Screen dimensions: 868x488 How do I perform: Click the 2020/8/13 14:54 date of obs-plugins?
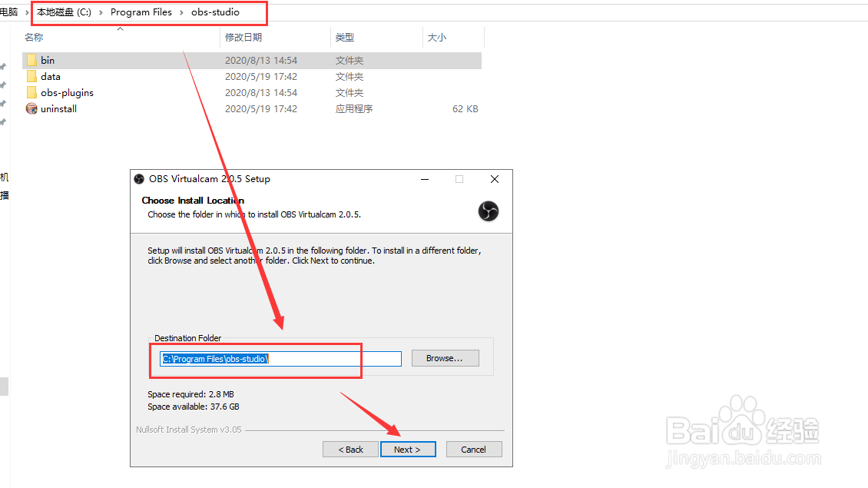coord(260,92)
